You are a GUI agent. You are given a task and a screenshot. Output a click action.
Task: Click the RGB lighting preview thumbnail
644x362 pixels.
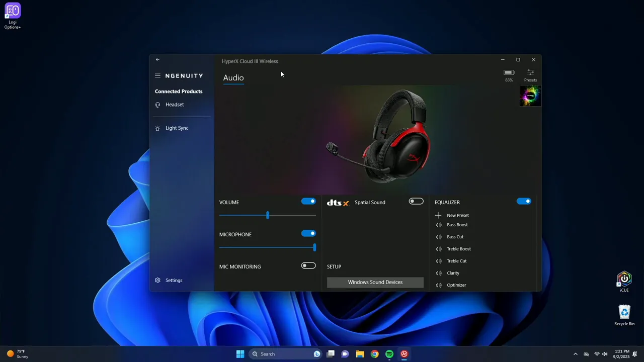click(x=530, y=96)
